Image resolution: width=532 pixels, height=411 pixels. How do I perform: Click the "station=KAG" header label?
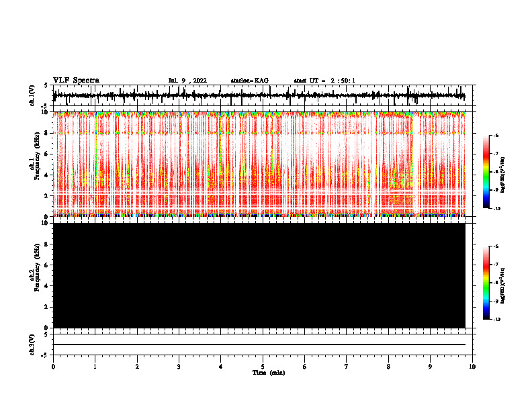[249, 81]
